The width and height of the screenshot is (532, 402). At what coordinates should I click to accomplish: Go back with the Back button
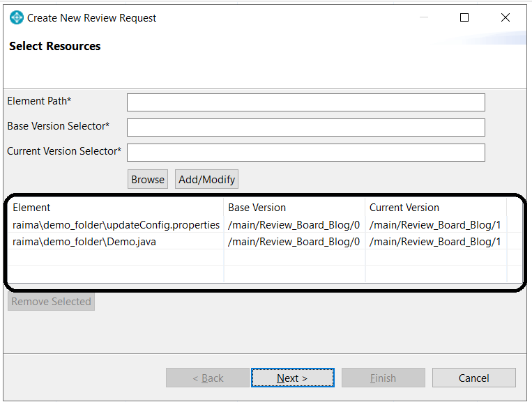pyautogui.click(x=208, y=378)
